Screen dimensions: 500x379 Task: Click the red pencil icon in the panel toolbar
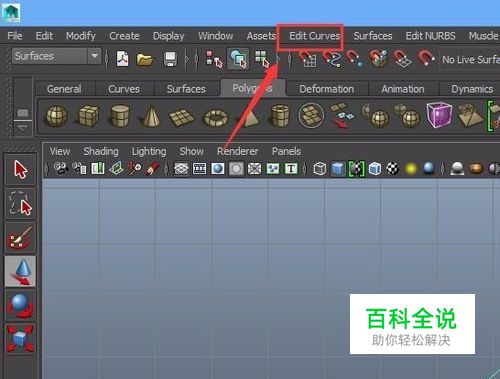click(x=153, y=168)
